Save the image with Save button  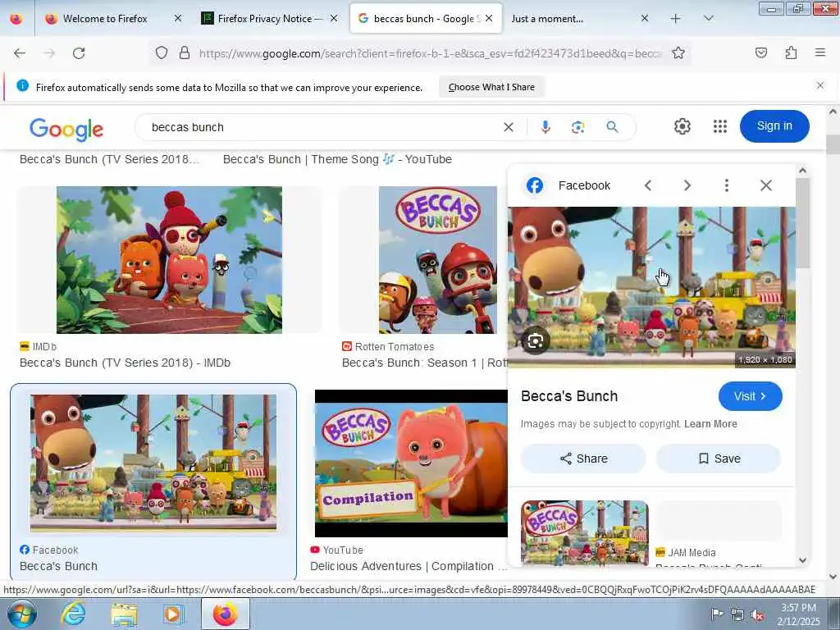[x=719, y=459]
